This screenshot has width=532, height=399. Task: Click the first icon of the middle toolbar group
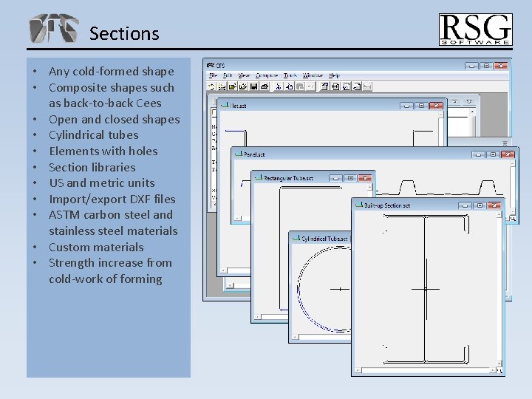tap(279, 86)
